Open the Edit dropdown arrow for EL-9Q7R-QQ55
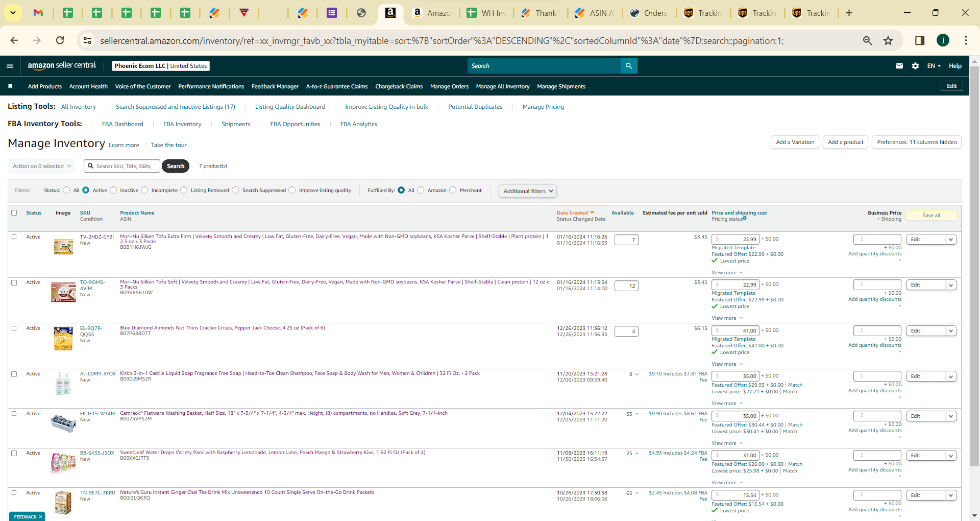The height and width of the screenshot is (521, 980). tap(951, 331)
